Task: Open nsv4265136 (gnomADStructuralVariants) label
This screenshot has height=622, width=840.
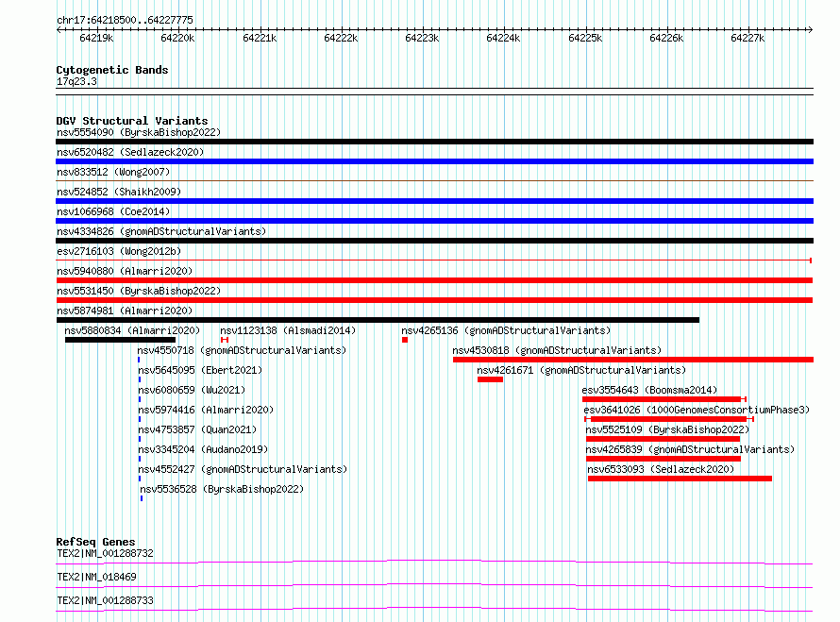Action: tap(506, 330)
